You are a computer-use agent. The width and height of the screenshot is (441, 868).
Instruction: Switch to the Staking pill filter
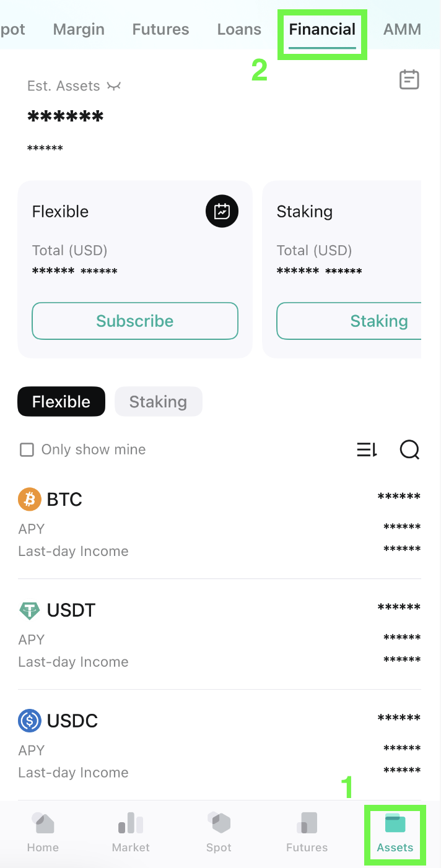(159, 402)
